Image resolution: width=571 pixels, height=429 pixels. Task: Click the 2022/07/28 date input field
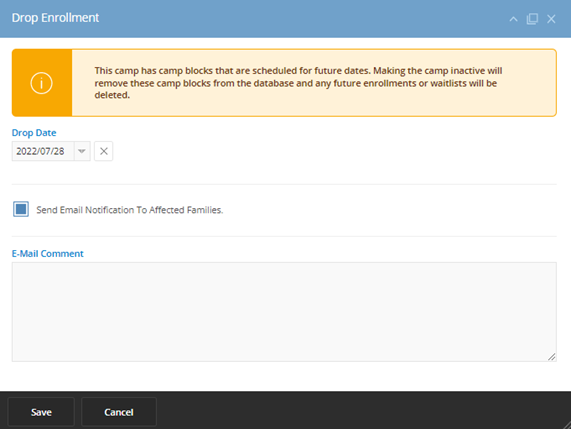tap(43, 151)
